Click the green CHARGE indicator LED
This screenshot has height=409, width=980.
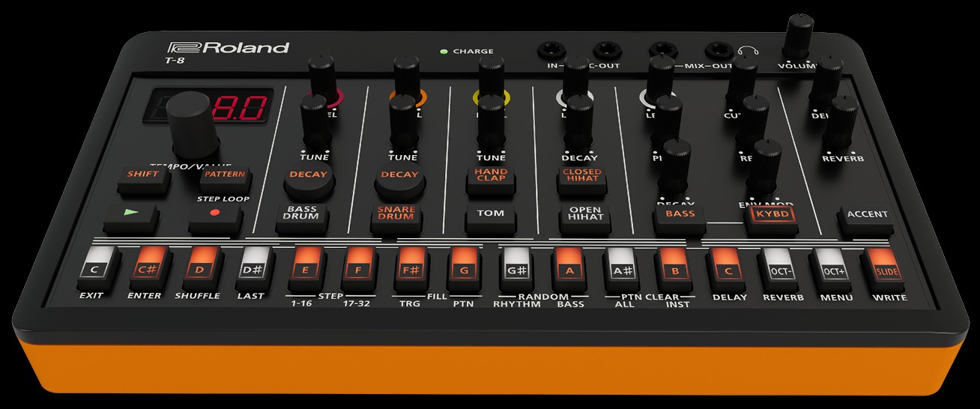tap(444, 52)
